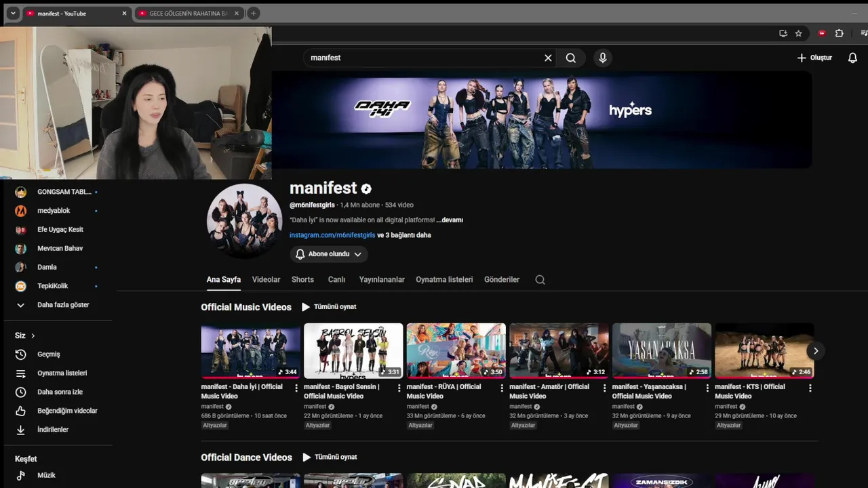Switch to the Videolar tab
The width and height of the screenshot is (868, 488).
coord(266,279)
